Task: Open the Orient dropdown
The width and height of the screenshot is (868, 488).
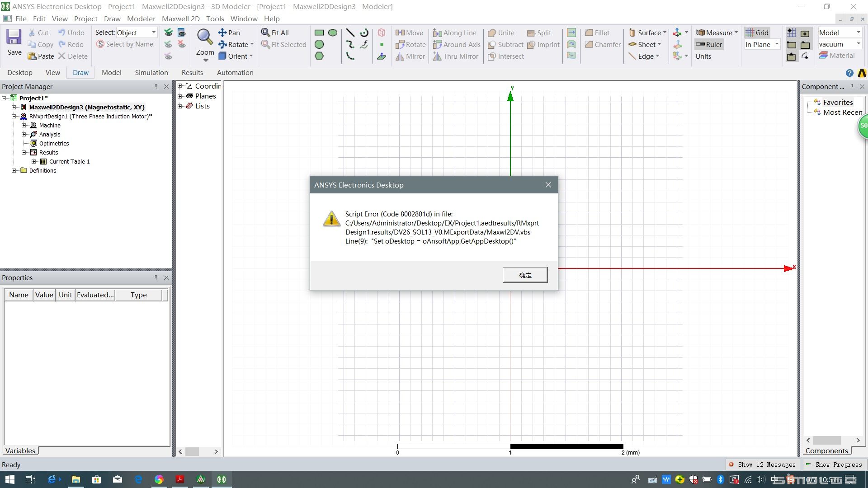Action: pyautogui.click(x=251, y=56)
